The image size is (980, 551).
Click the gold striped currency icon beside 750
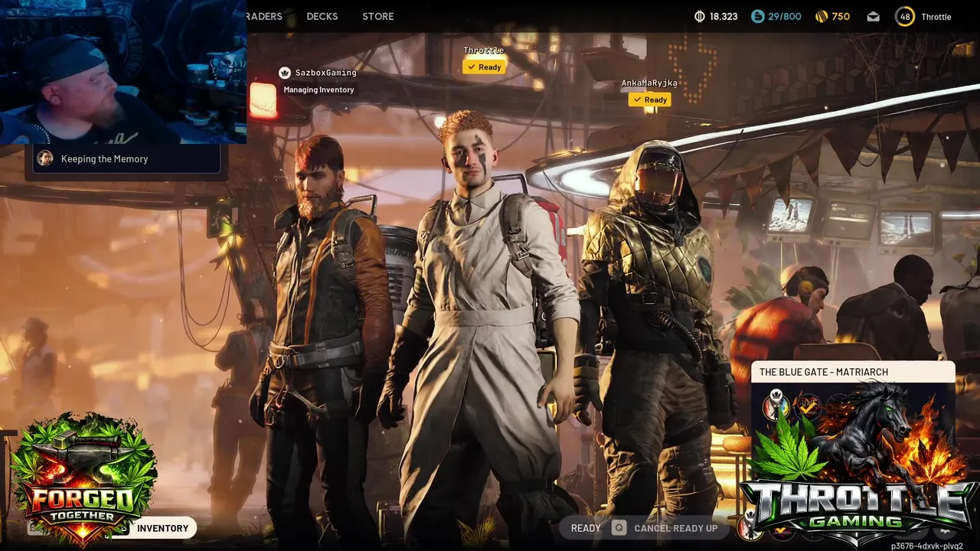point(821,16)
